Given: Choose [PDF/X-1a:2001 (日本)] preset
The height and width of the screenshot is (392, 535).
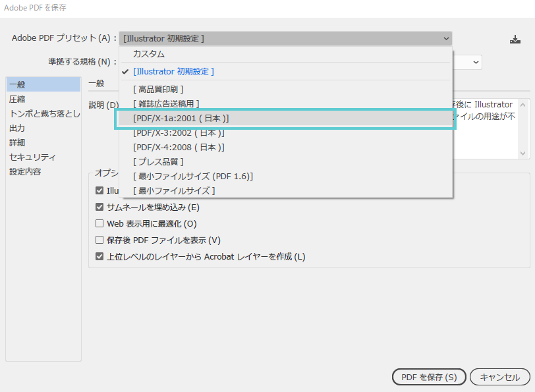Looking at the screenshot, I should point(181,119).
